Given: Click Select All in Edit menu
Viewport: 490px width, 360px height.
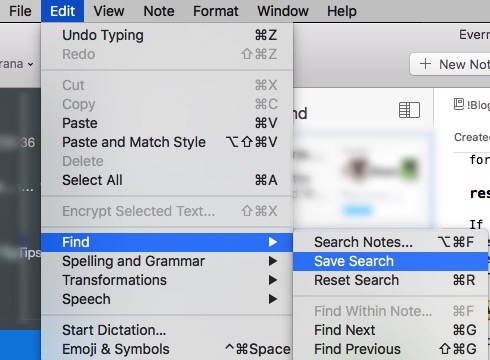Looking at the screenshot, I should click(x=167, y=180).
